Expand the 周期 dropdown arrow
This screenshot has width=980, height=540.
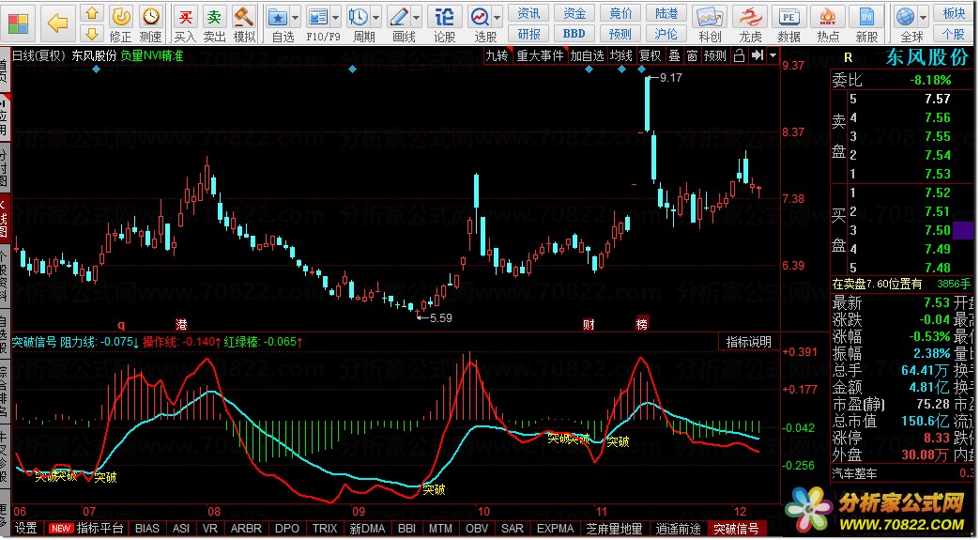point(376,17)
